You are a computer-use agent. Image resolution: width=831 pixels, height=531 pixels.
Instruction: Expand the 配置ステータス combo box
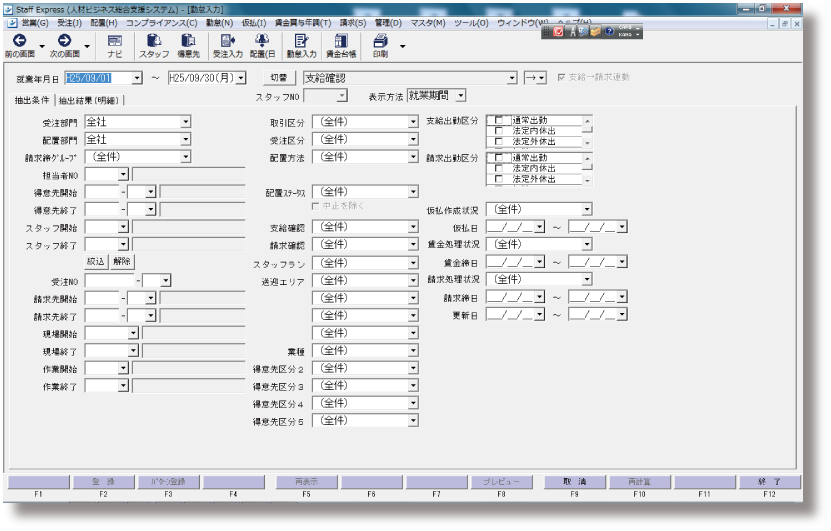[x=413, y=192]
